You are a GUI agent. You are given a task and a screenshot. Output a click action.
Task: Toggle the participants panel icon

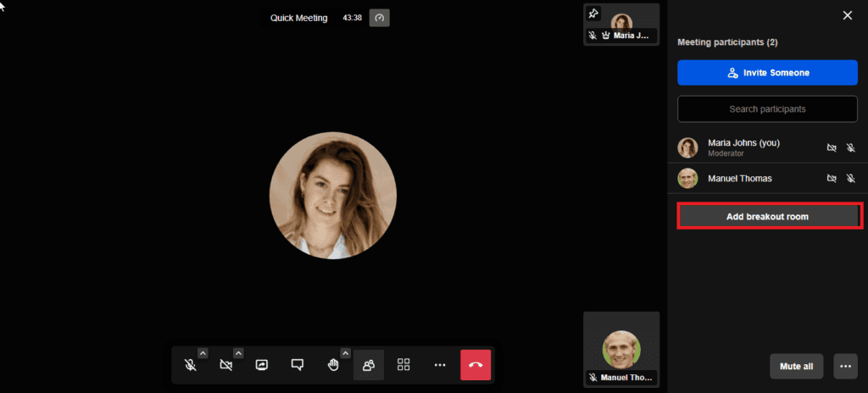tap(369, 365)
